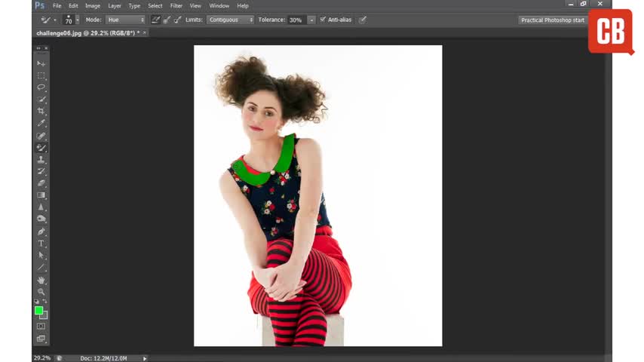Image resolution: width=644 pixels, height=362 pixels.
Task: Open the Mode dropdown set to Hue
Action: (125, 20)
